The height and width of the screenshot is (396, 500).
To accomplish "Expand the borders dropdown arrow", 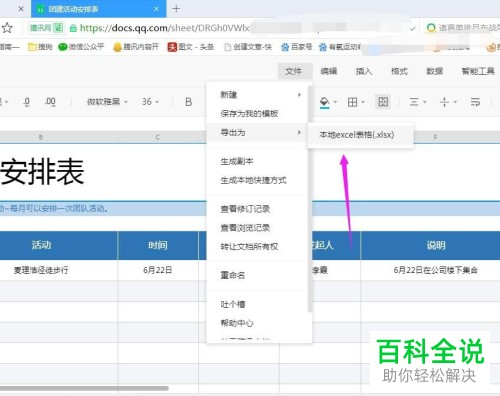I will 363,102.
